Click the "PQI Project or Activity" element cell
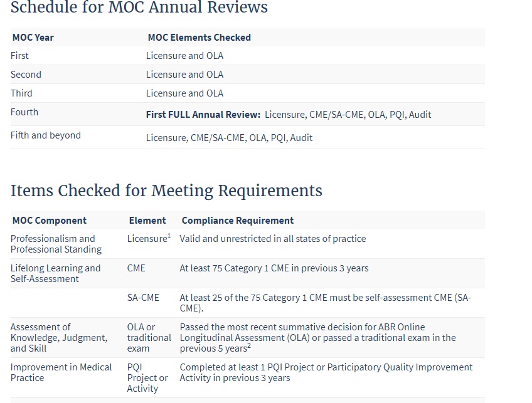The width and height of the screenshot is (532, 403). pos(147,377)
